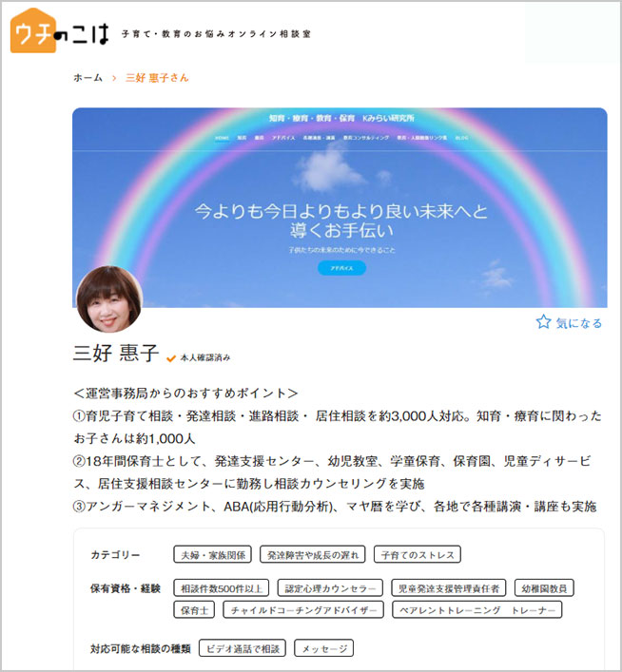Click the 気になる star icon
This screenshot has width=622, height=672.
[543, 322]
